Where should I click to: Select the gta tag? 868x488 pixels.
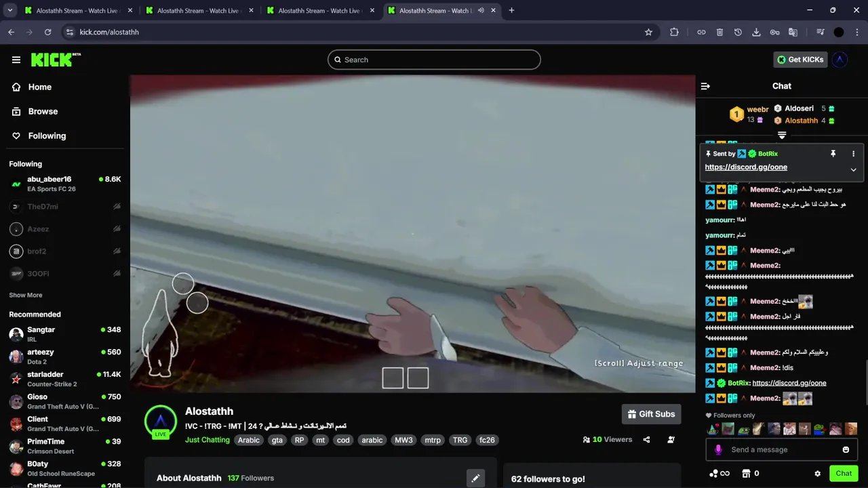[277, 440]
